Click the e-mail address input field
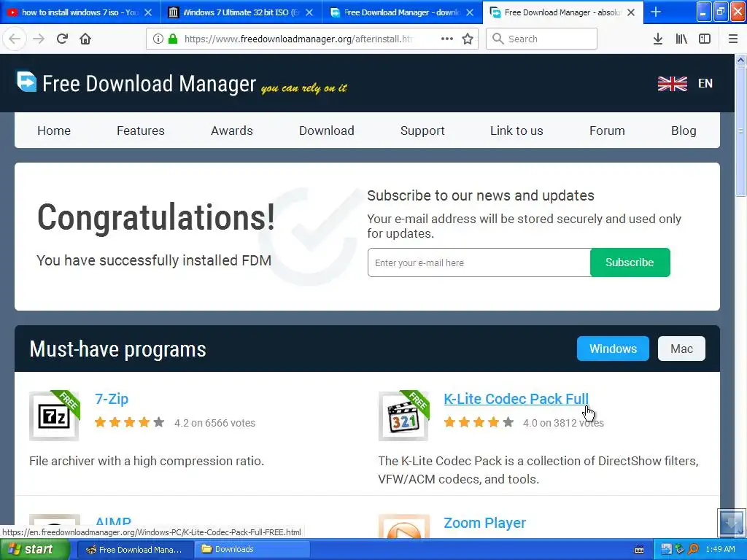 [479, 262]
